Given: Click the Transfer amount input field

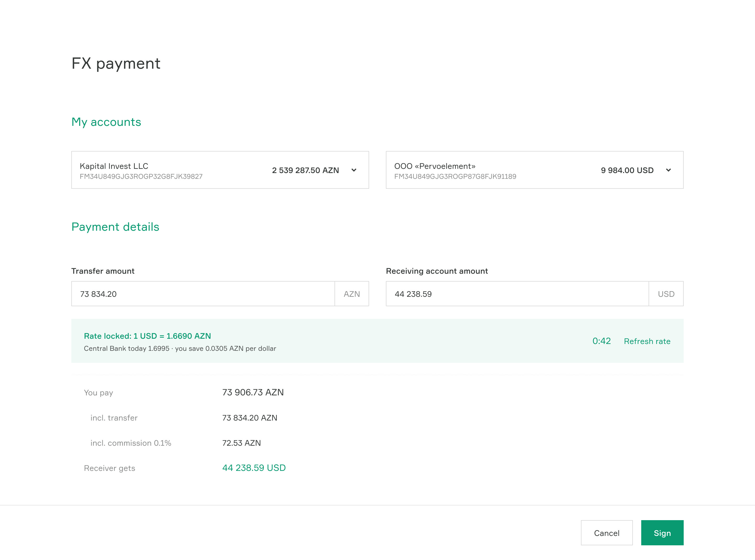Looking at the screenshot, I should (x=203, y=294).
